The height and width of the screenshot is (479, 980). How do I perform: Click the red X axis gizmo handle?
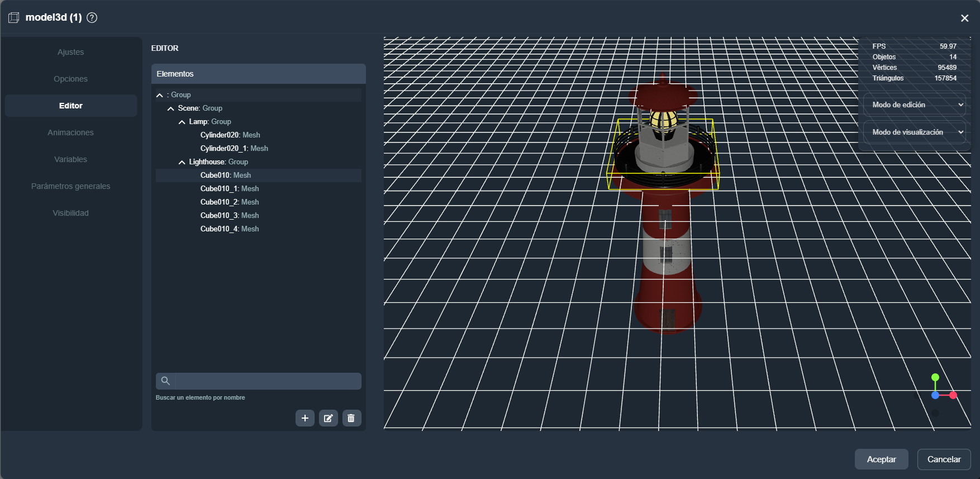tap(953, 395)
